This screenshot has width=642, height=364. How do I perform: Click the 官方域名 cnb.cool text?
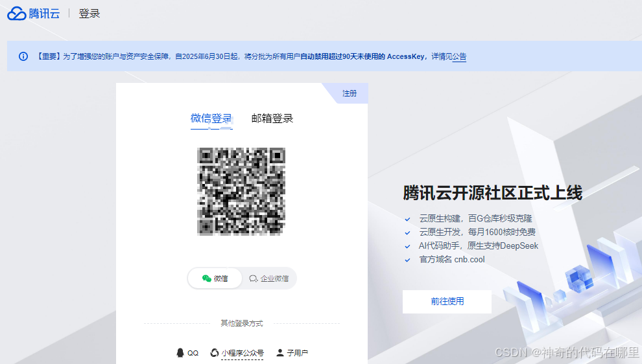click(x=451, y=259)
